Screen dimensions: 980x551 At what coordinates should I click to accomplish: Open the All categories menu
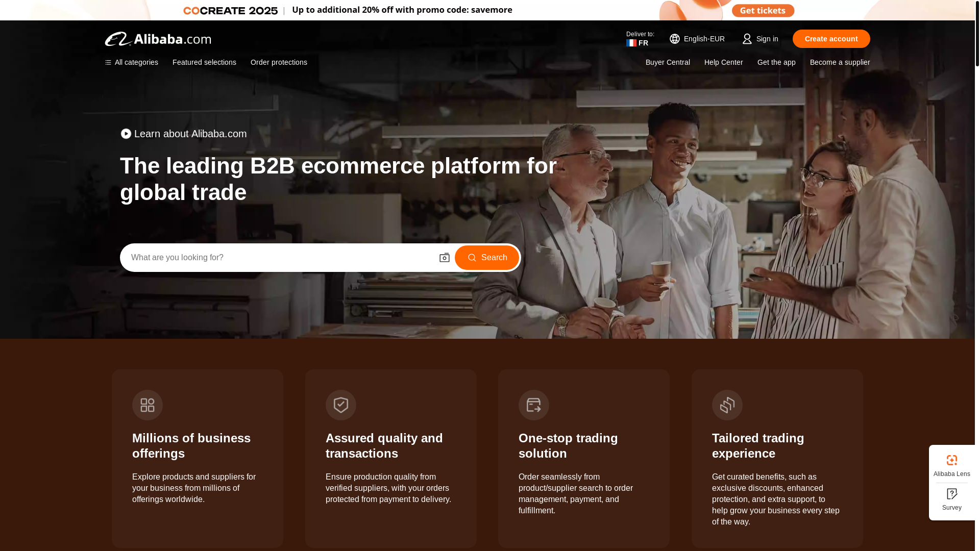(x=131, y=62)
